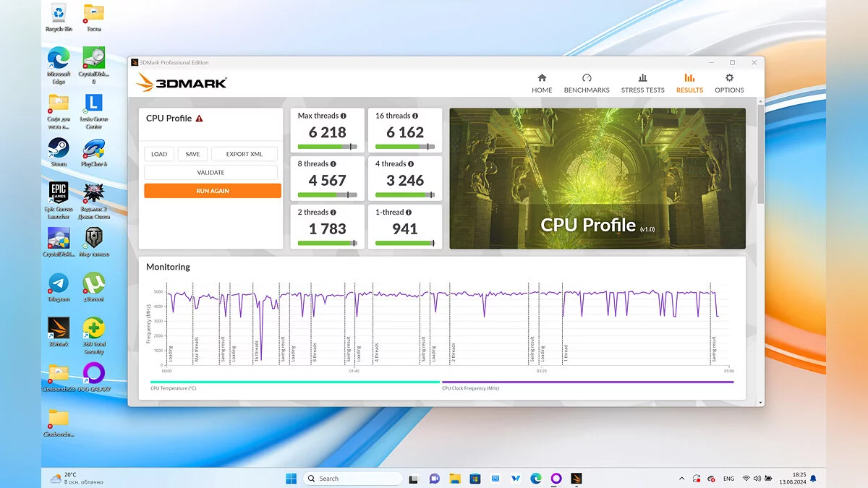Open the 3DMark logo in the header

(182, 82)
